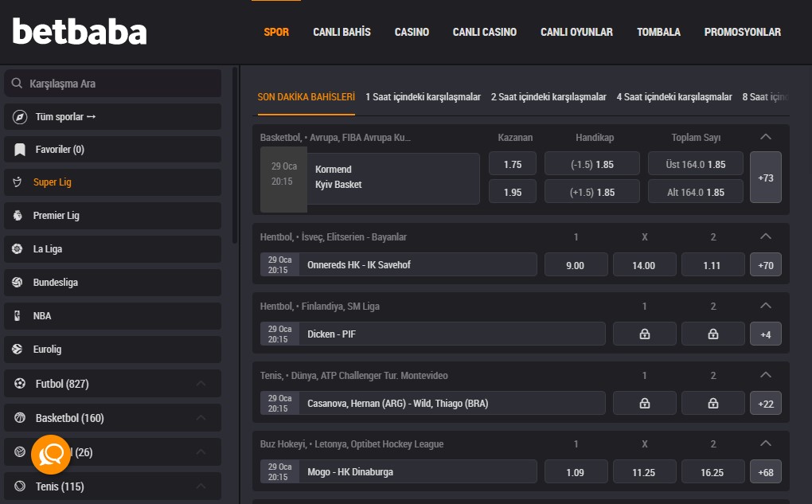Open the SPOR menu
The height and width of the screenshot is (504, 812).
pos(276,32)
